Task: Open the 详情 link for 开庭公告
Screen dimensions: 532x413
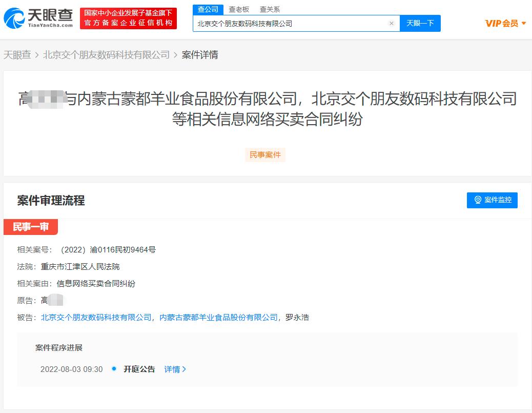Action: click(175, 369)
